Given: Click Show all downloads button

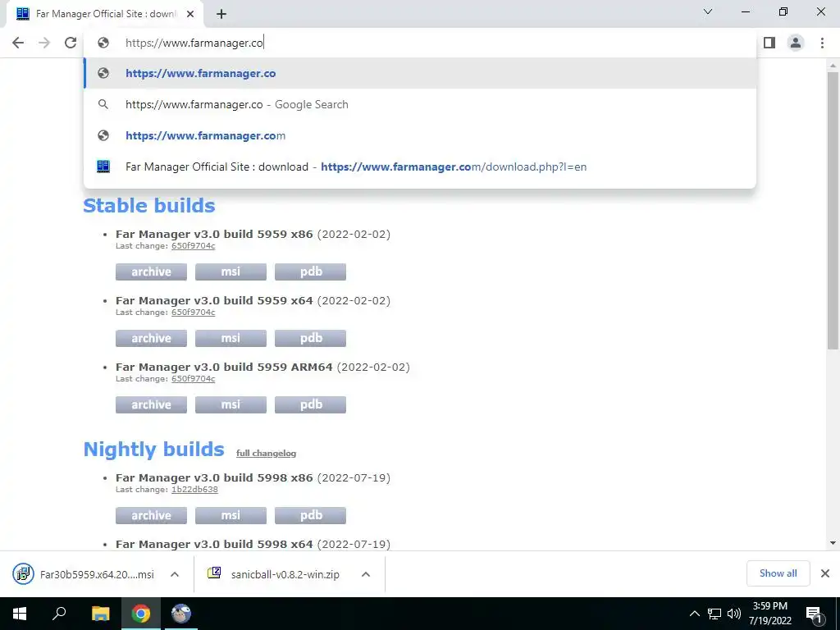Looking at the screenshot, I should pyautogui.click(x=778, y=573).
